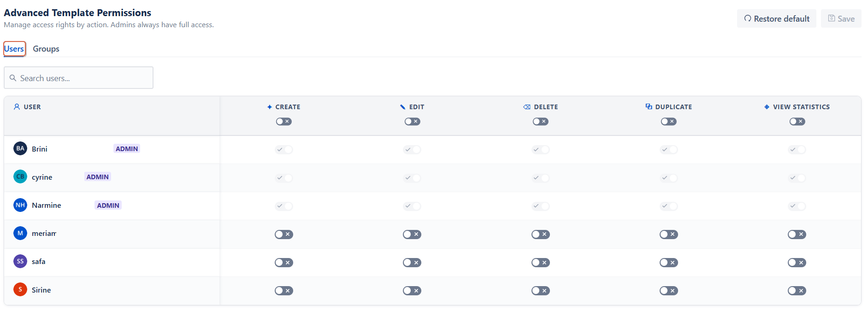The image size is (868, 311).
Task: Click cyrine's disabled Edit toggle
Action: (x=412, y=178)
